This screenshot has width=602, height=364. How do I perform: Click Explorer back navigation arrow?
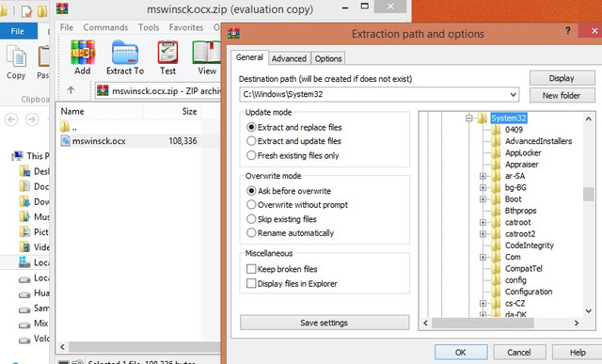(x=11, y=119)
